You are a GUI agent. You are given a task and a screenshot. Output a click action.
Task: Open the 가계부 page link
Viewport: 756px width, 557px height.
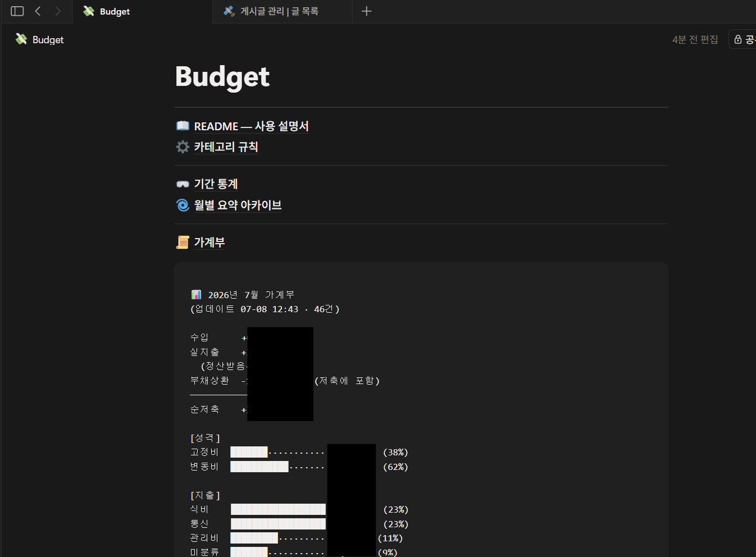tap(209, 243)
